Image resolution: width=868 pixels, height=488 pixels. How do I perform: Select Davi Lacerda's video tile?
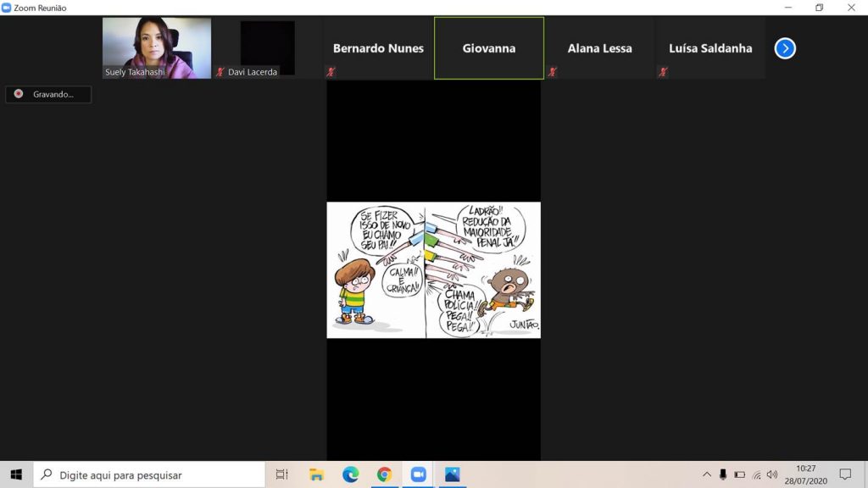(x=267, y=47)
